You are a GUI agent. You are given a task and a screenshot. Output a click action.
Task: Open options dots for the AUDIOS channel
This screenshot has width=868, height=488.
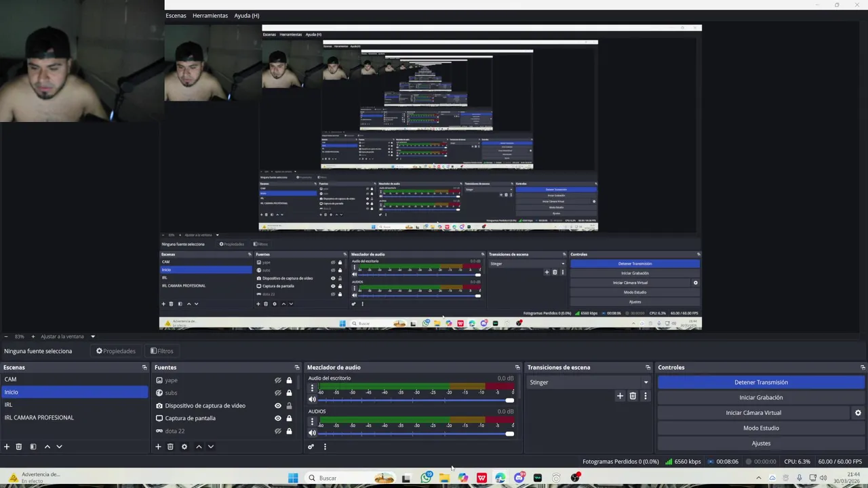pyautogui.click(x=312, y=422)
